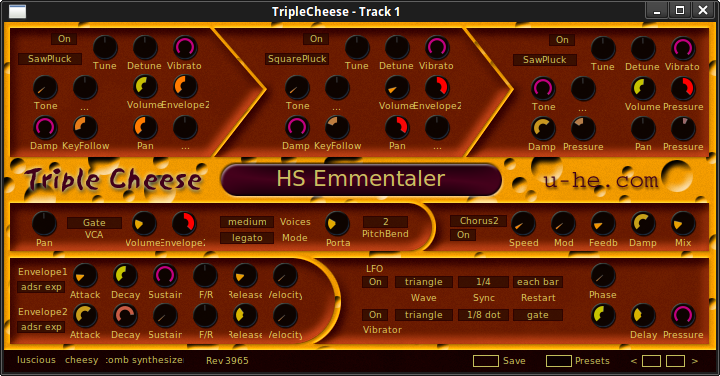This screenshot has width=720, height=376.
Task: Click the third oscillator's Detune knob
Action: 643,48
